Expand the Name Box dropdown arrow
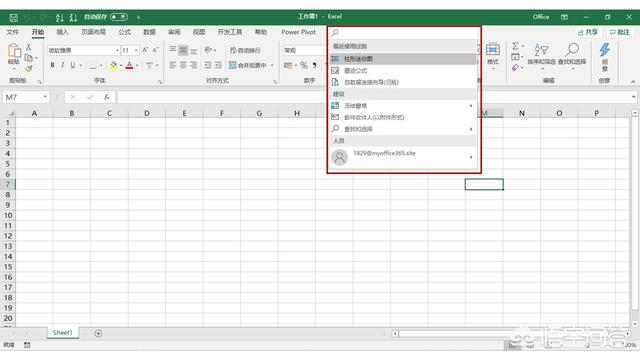 click(x=45, y=97)
